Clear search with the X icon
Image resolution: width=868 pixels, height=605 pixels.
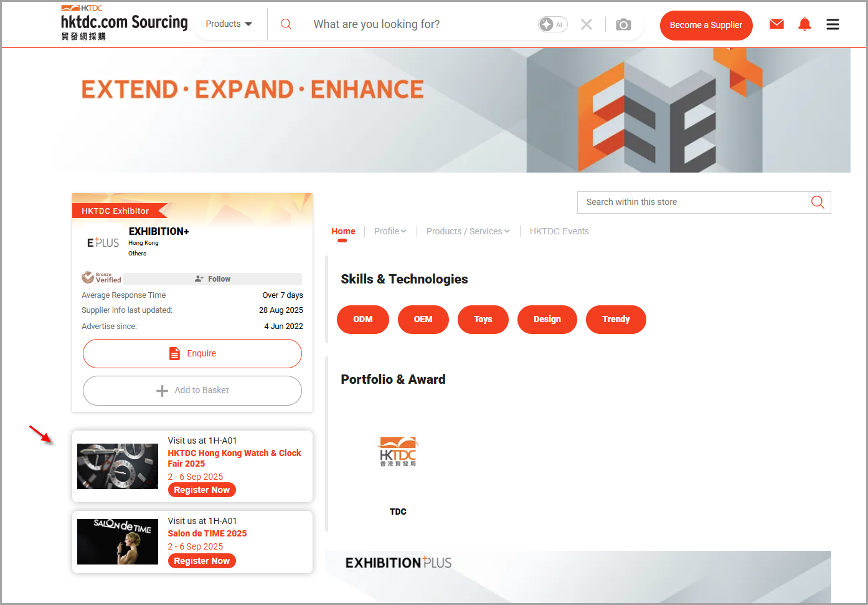(x=586, y=24)
